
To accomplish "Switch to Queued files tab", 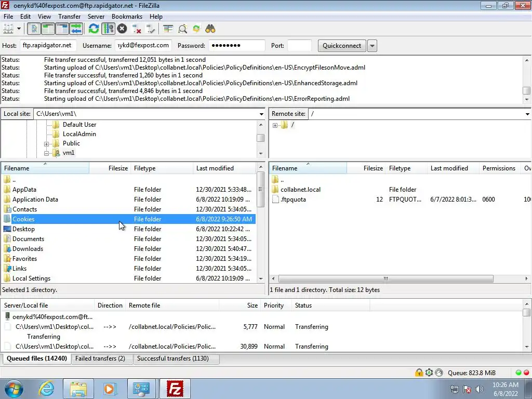I will coord(37,358).
